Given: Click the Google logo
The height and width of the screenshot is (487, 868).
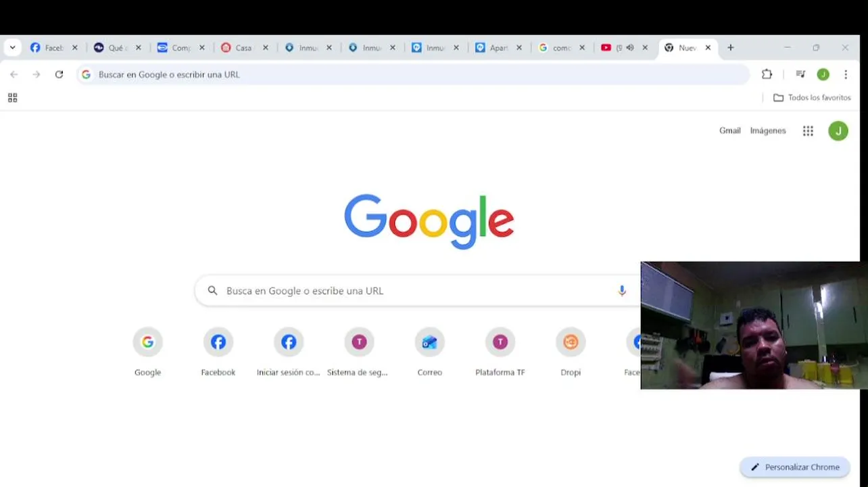Looking at the screenshot, I should click(429, 222).
